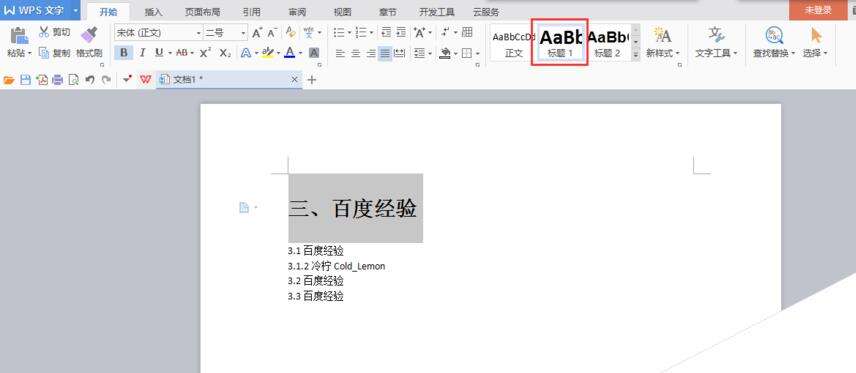Apply the 正文 body text style

(x=513, y=43)
